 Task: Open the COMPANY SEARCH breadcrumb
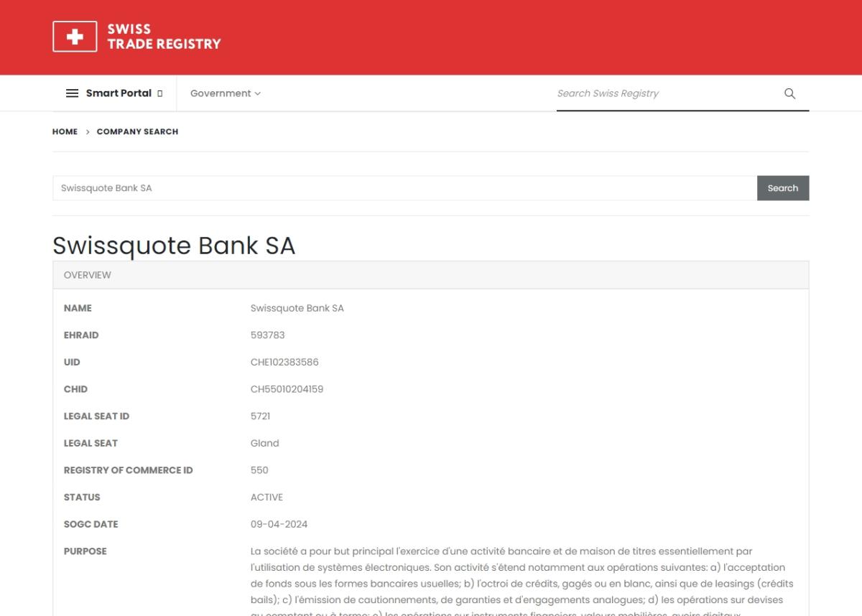point(137,132)
